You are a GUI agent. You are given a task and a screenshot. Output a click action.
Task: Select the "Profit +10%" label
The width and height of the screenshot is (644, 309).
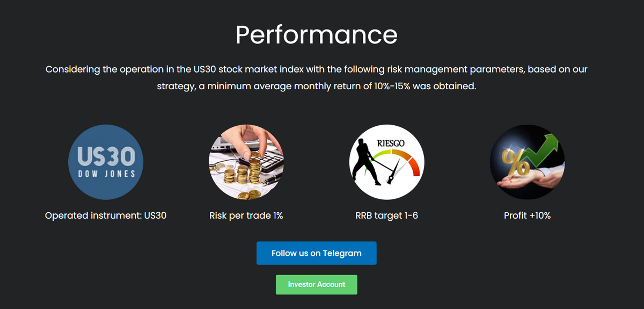[x=527, y=215]
